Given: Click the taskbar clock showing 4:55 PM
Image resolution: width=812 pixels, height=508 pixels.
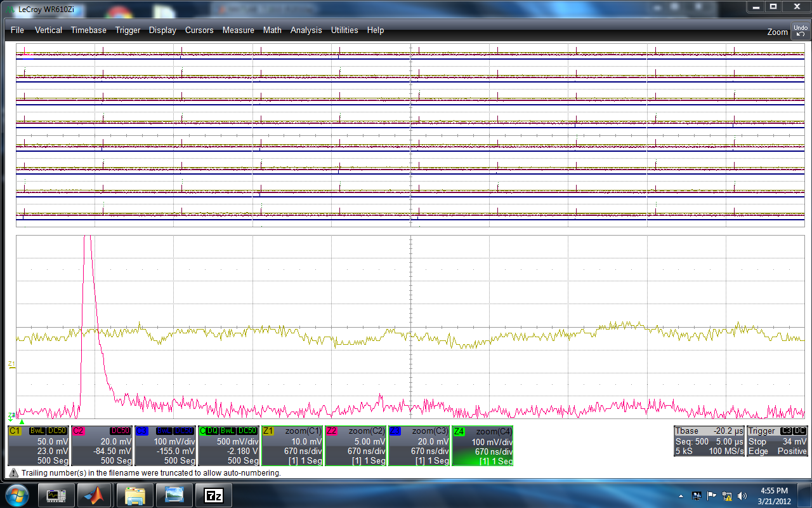Looking at the screenshot, I should (773, 495).
